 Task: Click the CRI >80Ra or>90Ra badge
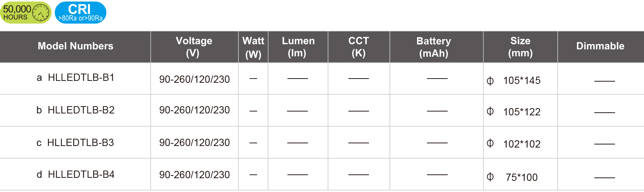tap(80, 13)
